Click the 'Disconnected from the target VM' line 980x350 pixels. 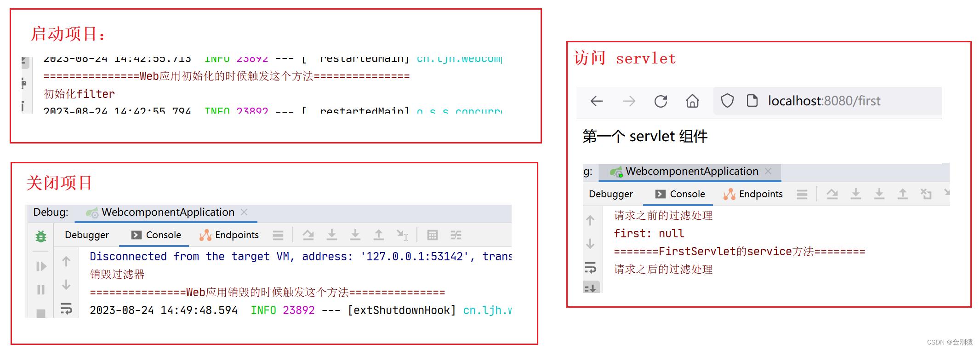pos(301,257)
